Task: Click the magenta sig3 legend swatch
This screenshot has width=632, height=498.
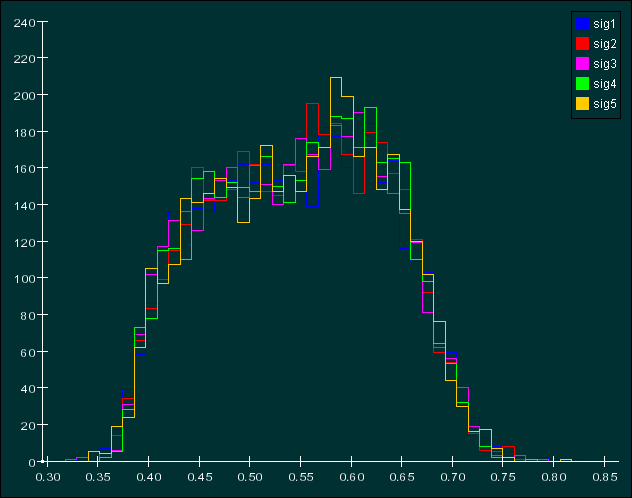Action: [x=582, y=64]
